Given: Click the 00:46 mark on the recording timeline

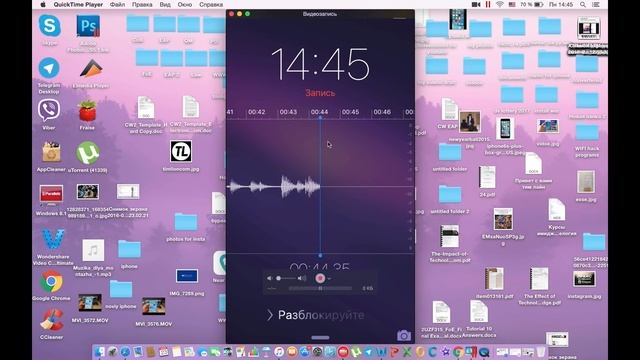Looking at the screenshot, I should pyautogui.click(x=382, y=112).
